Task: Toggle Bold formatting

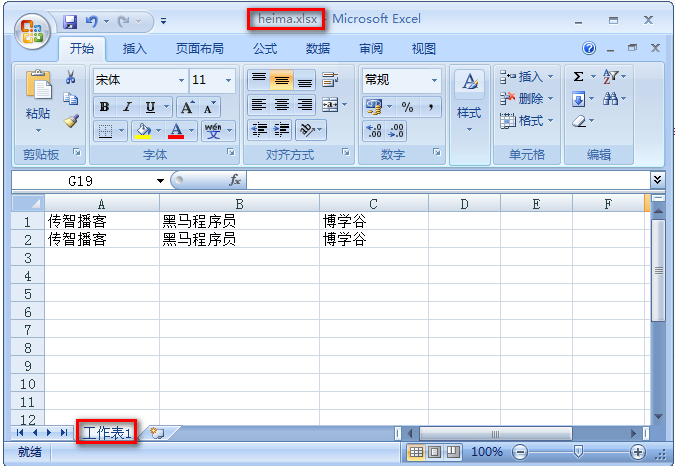Action: pos(105,107)
